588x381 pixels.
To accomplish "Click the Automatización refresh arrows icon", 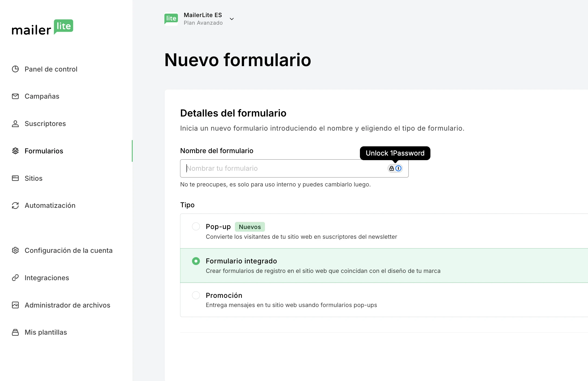I will click(15, 205).
